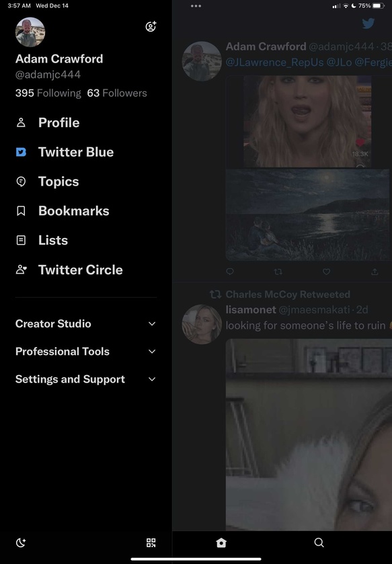The width and height of the screenshot is (392, 564).
Task: Expand the Creator Studio section
Action: pos(85,324)
